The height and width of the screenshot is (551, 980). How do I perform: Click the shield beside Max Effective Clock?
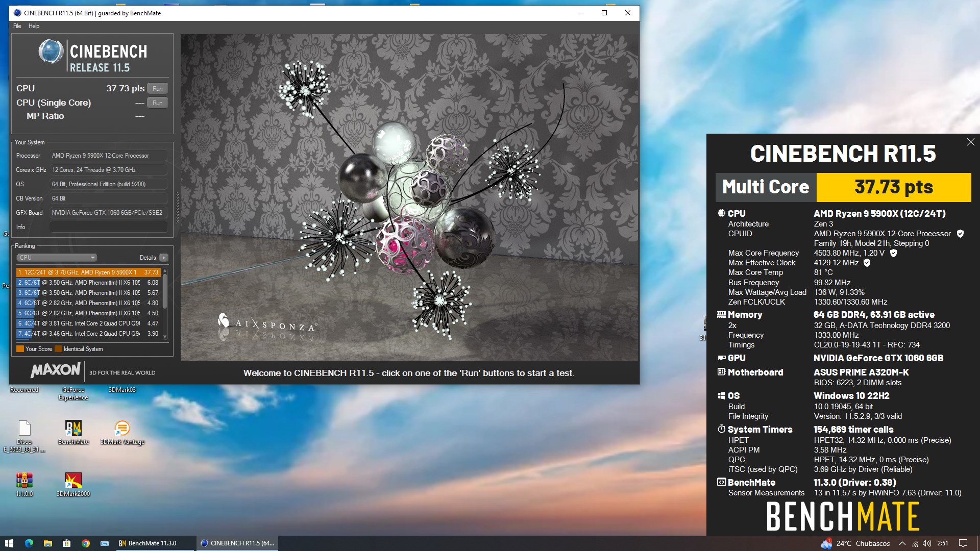[x=867, y=263]
